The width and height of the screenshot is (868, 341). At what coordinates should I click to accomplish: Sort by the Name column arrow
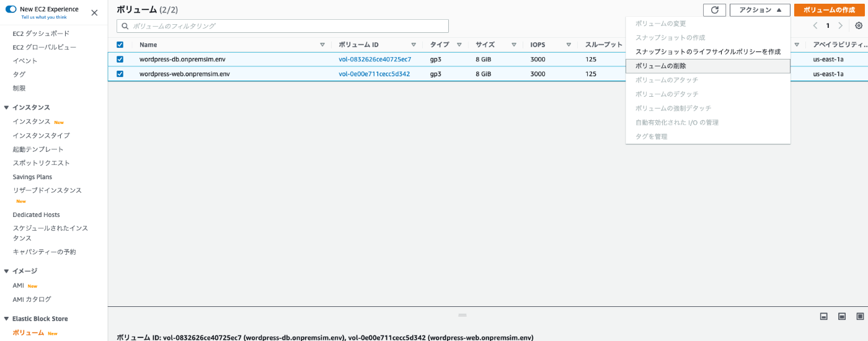tap(322, 45)
